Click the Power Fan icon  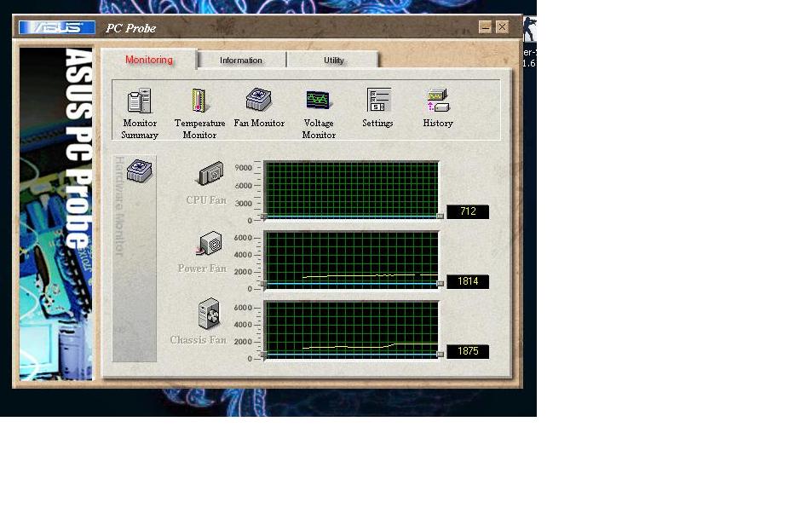(x=209, y=244)
